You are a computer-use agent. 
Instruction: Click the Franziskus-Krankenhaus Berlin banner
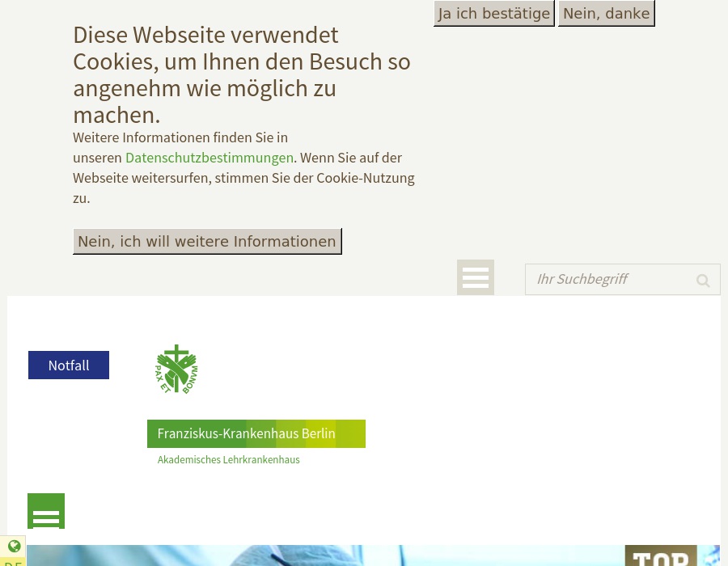[246, 433]
